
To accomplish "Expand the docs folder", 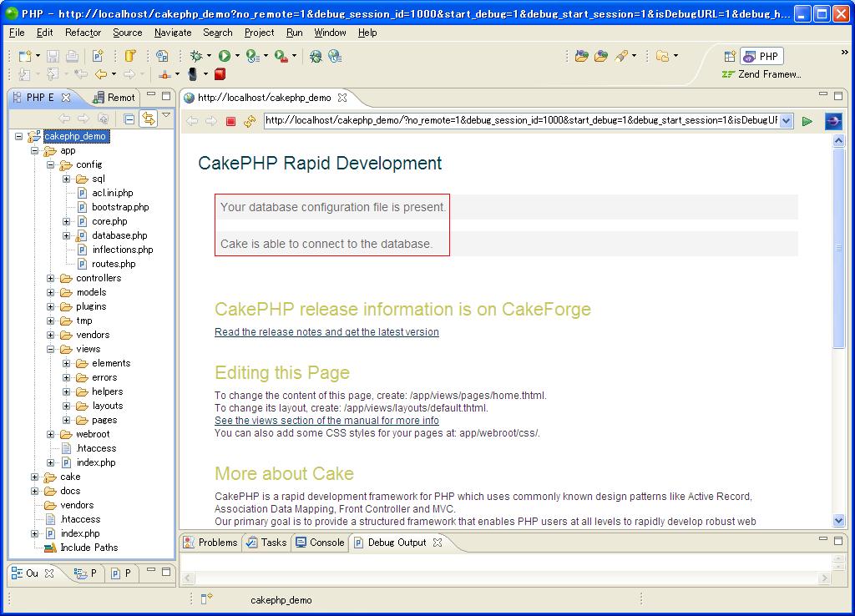I will coord(35,491).
